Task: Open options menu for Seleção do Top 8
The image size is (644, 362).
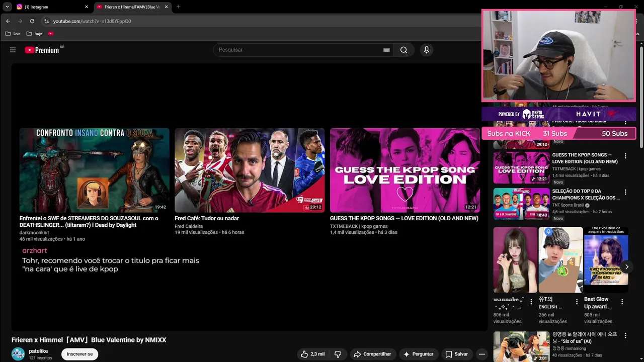Action: click(x=625, y=192)
